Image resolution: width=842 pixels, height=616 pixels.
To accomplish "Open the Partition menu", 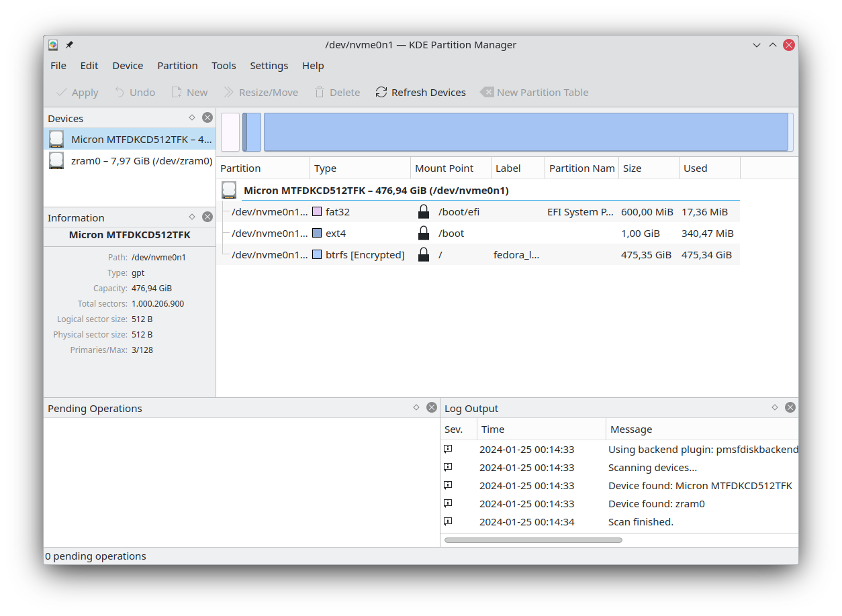I will pos(177,66).
